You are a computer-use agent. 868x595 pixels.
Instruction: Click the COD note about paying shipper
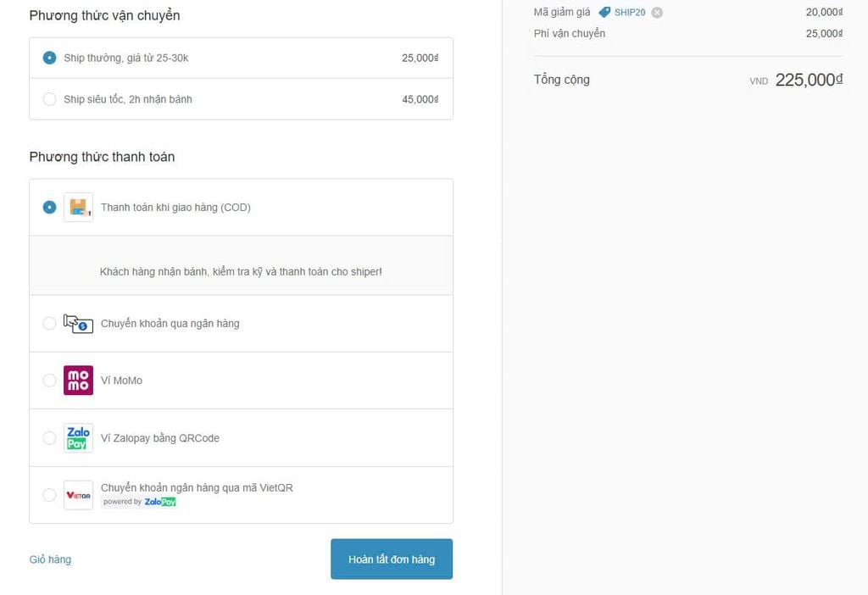(241, 272)
